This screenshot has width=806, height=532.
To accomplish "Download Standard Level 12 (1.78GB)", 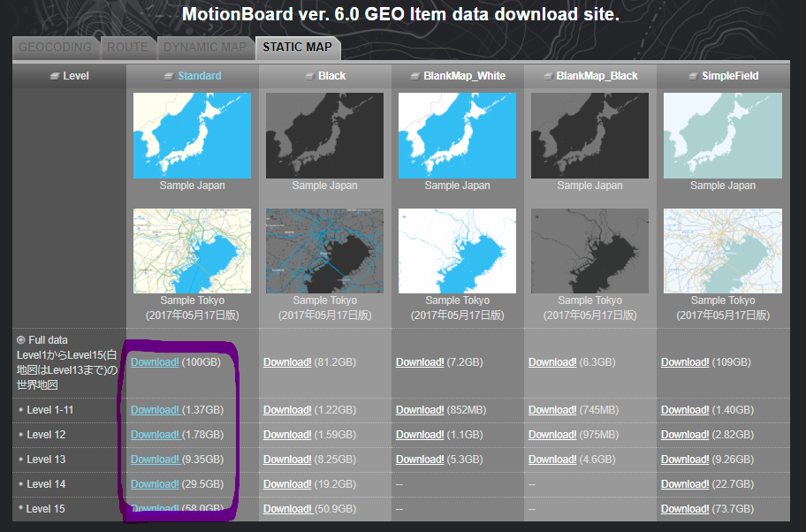I will (155, 434).
